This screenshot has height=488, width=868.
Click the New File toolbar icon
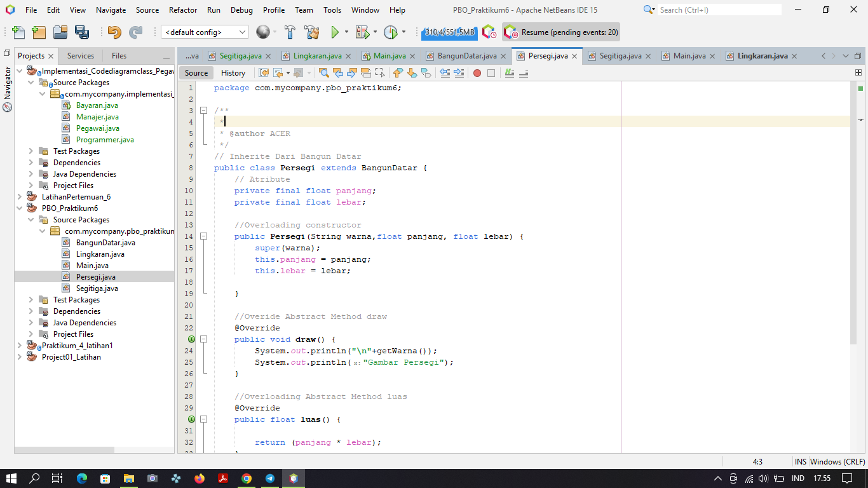pos(18,32)
